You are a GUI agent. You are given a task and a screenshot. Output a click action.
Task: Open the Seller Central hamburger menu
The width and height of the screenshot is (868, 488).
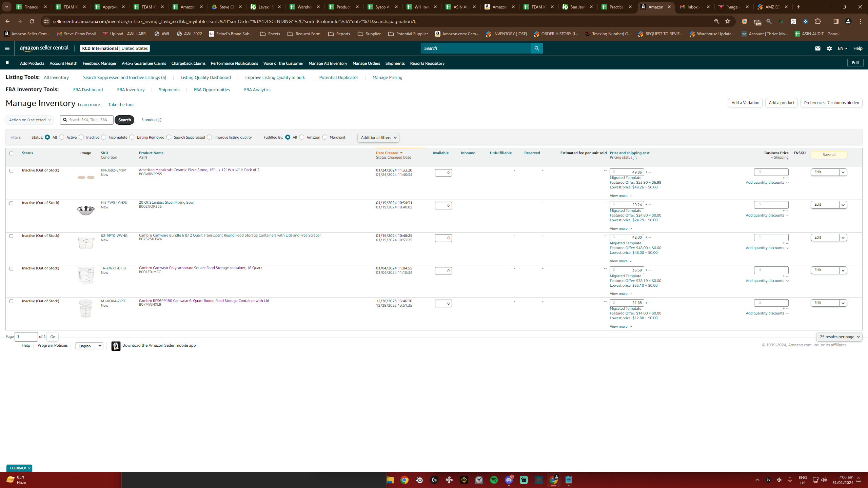click(7, 48)
